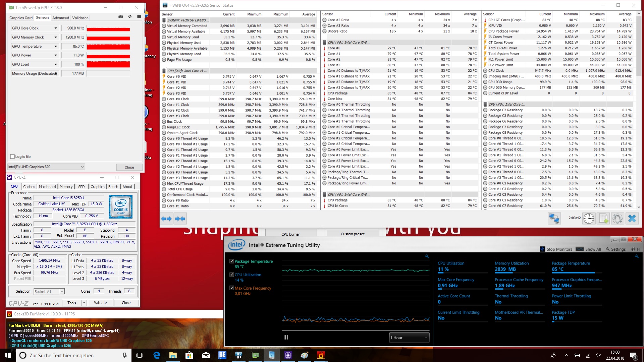644x362 pixels.
Task: Click the GPU-Z screenshot camera icon
Action: [121, 17]
